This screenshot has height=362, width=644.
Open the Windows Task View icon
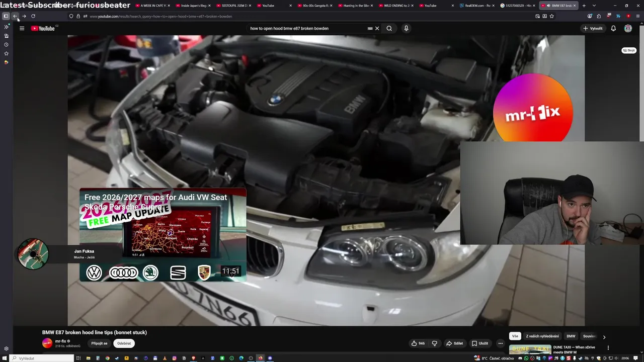78,358
